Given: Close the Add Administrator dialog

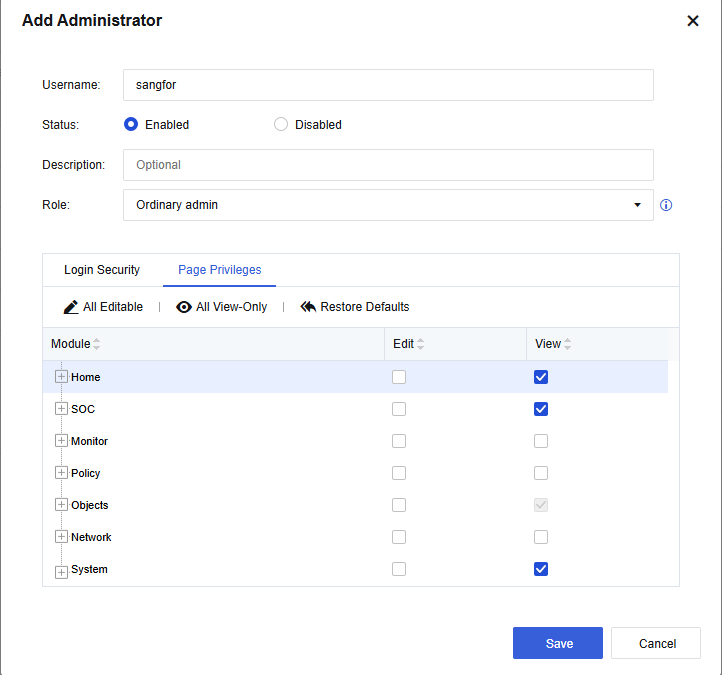Looking at the screenshot, I should (692, 21).
